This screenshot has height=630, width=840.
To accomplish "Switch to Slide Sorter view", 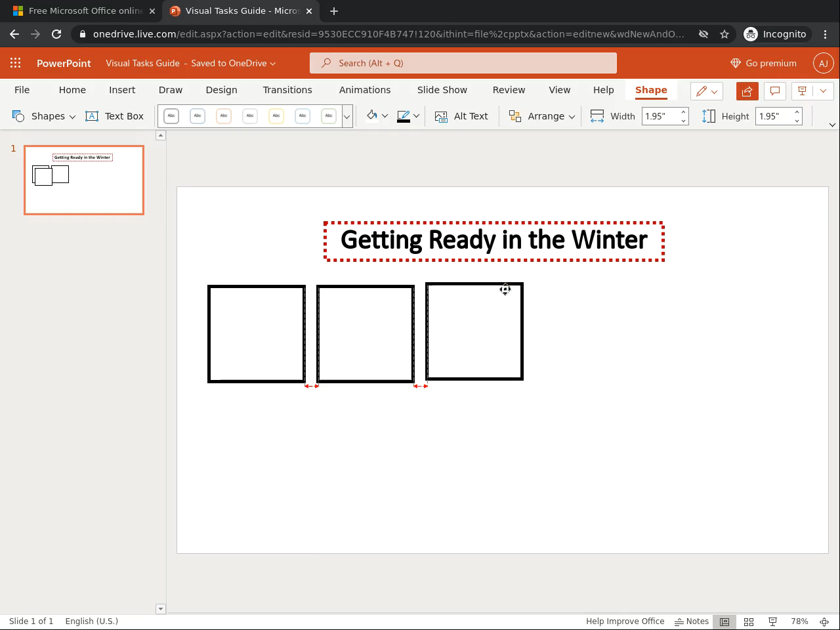I will coord(748,621).
